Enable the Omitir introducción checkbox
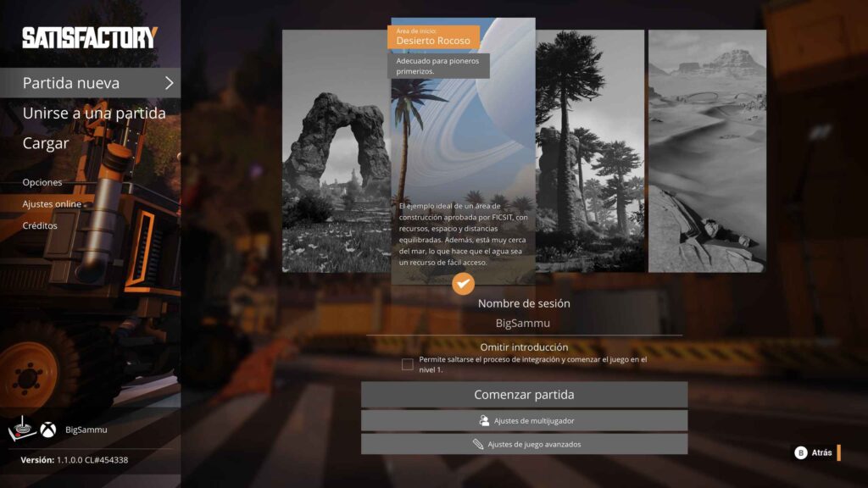Viewport: 868px width, 488px height. 408,364
